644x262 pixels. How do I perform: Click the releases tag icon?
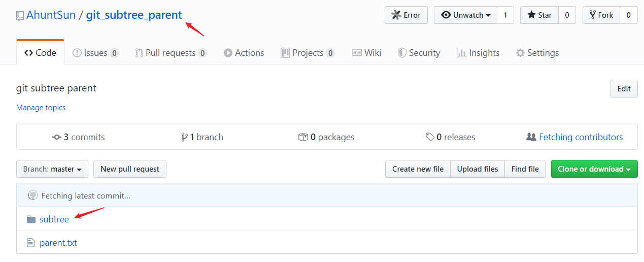[430, 137]
